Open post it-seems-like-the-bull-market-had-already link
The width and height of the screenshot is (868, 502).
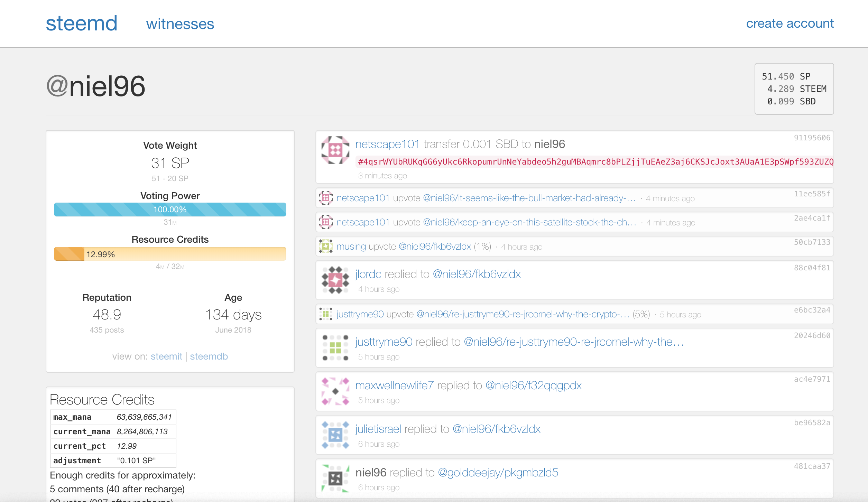click(x=529, y=198)
